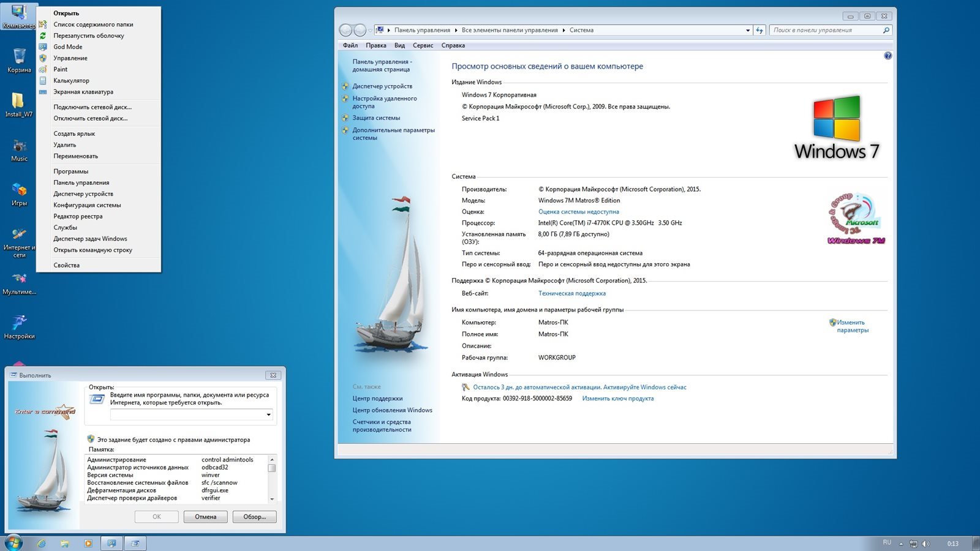Select the Music desktop icon
Screen dimensions: 980x551
pyautogui.click(x=19, y=149)
